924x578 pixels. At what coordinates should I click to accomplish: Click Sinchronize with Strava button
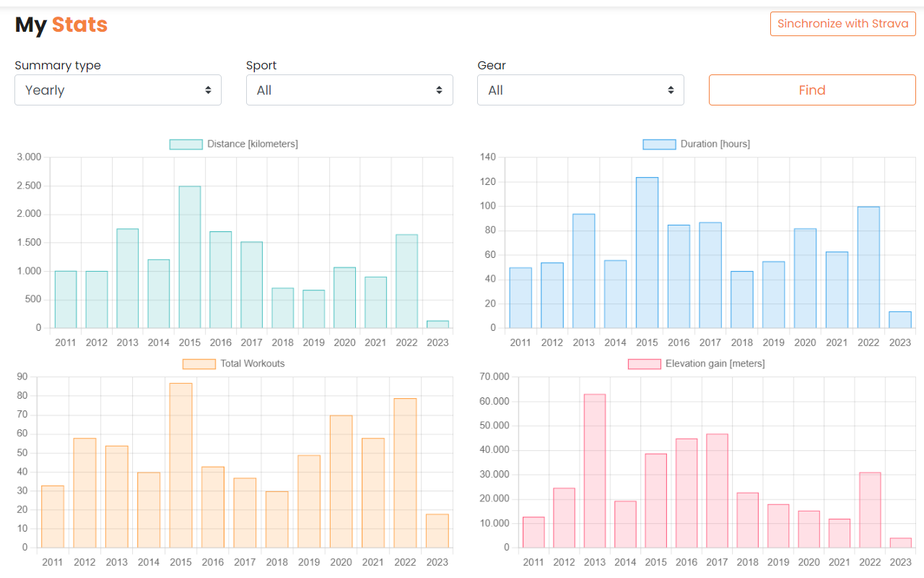tap(843, 24)
